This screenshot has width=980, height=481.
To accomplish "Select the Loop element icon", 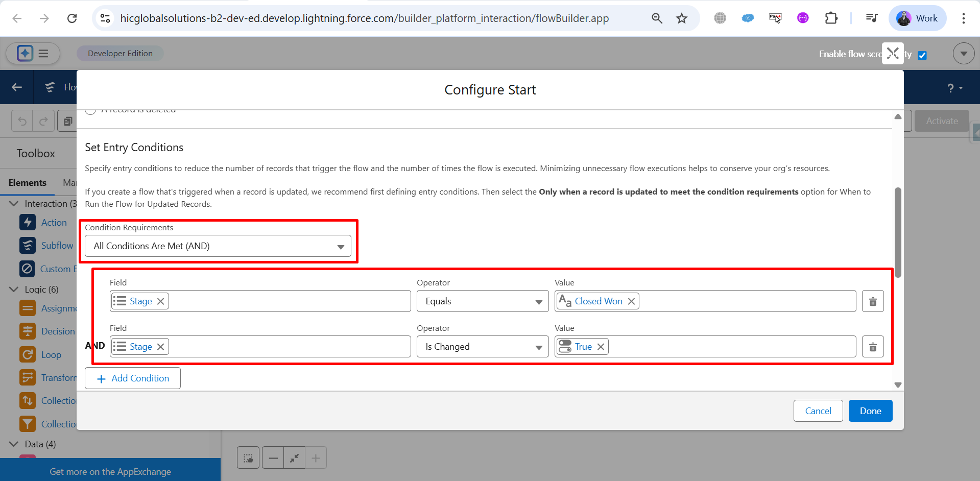I will 28,355.
